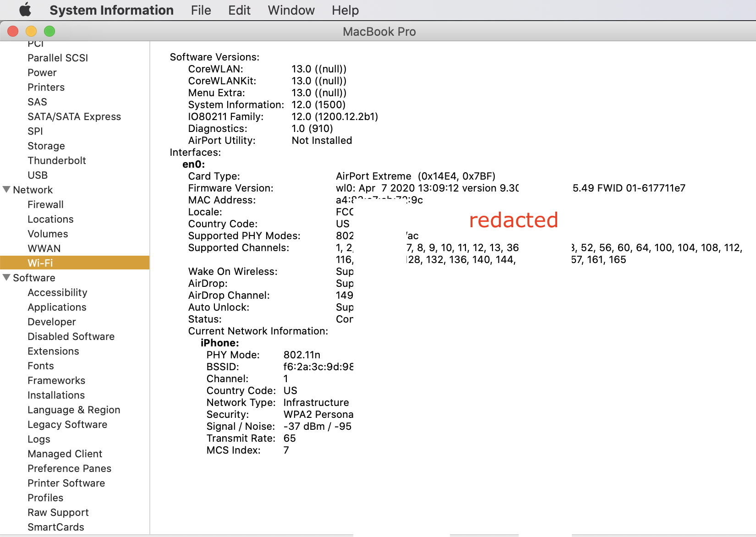Image resolution: width=756 pixels, height=537 pixels.
Task: Select Thunderbolt in the sidebar
Action: [57, 160]
